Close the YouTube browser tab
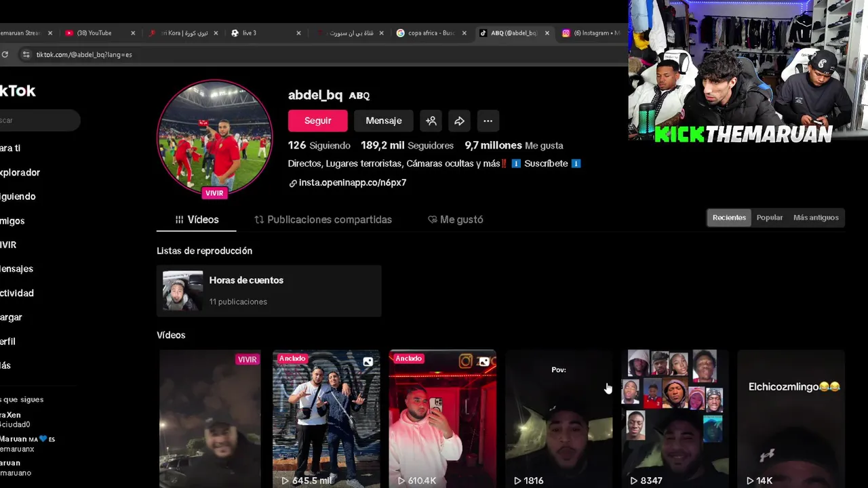Image resolution: width=868 pixels, height=488 pixels. [x=133, y=33]
